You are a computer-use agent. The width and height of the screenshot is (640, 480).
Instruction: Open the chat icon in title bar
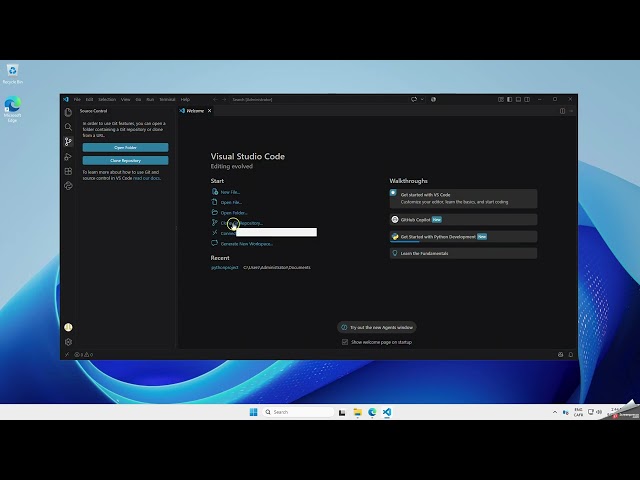click(x=414, y=99)
